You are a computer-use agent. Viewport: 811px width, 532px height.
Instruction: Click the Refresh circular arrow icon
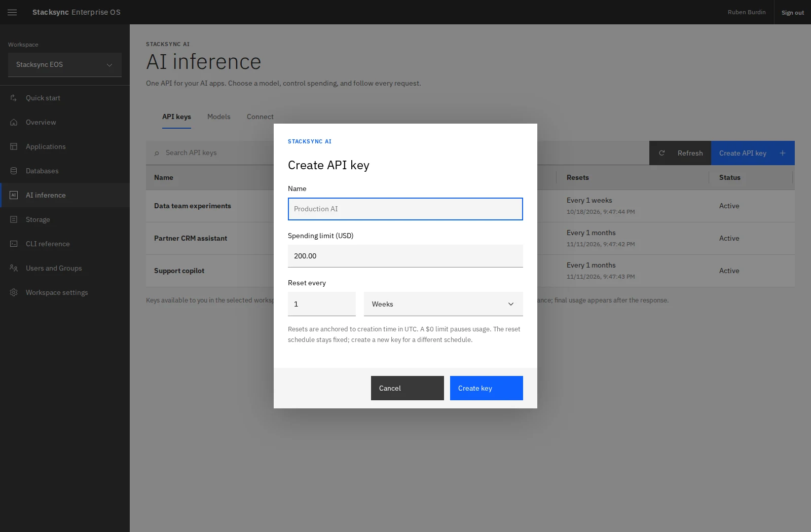pos(661,153)
